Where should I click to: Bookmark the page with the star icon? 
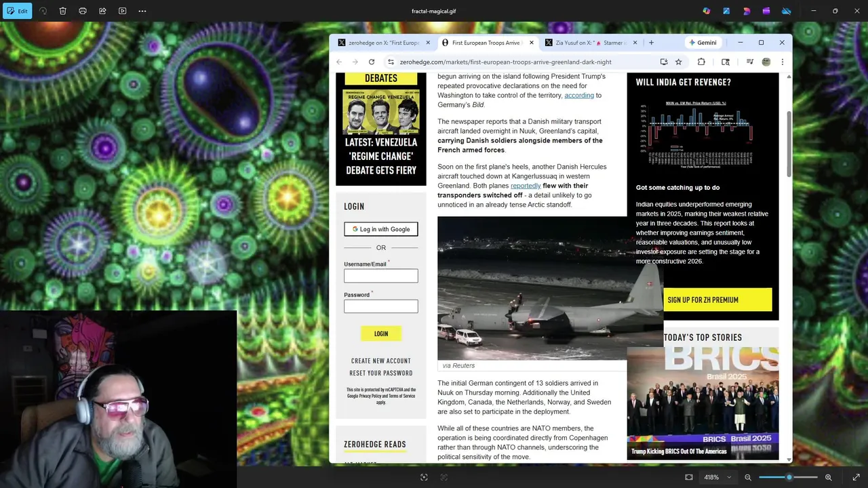pyautogui.click(x=678, y=62)
